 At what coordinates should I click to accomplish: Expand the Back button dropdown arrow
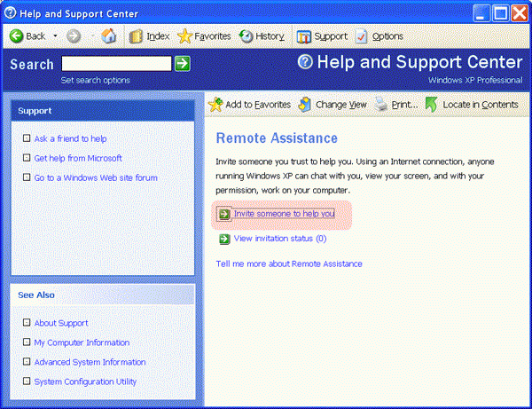click(54, 36)
